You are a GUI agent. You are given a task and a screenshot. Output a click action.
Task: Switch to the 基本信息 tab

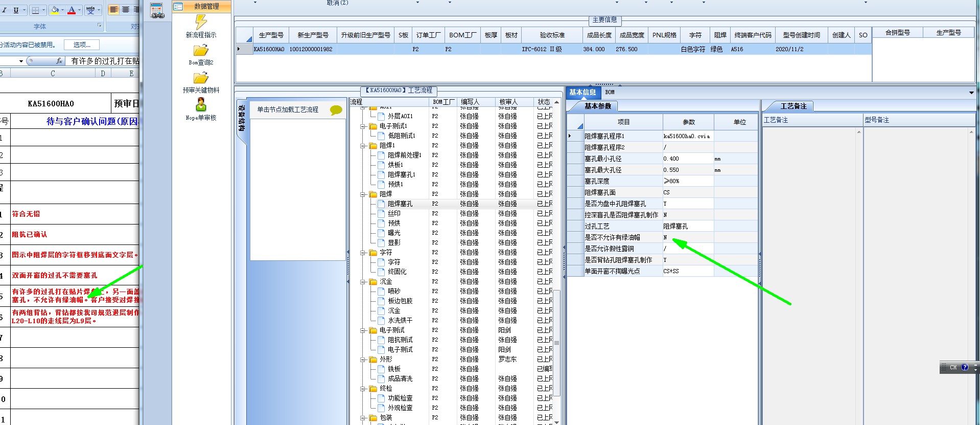(x=582, y=92)
